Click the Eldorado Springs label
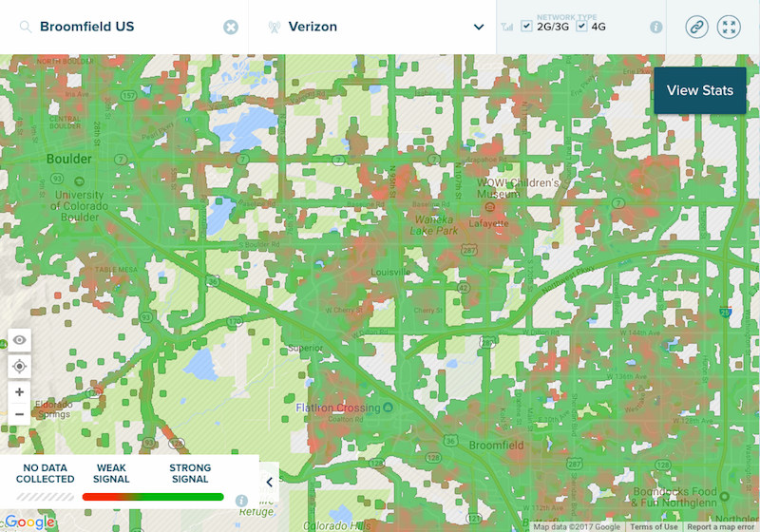 pyautogui.click(x=54, y=409)
